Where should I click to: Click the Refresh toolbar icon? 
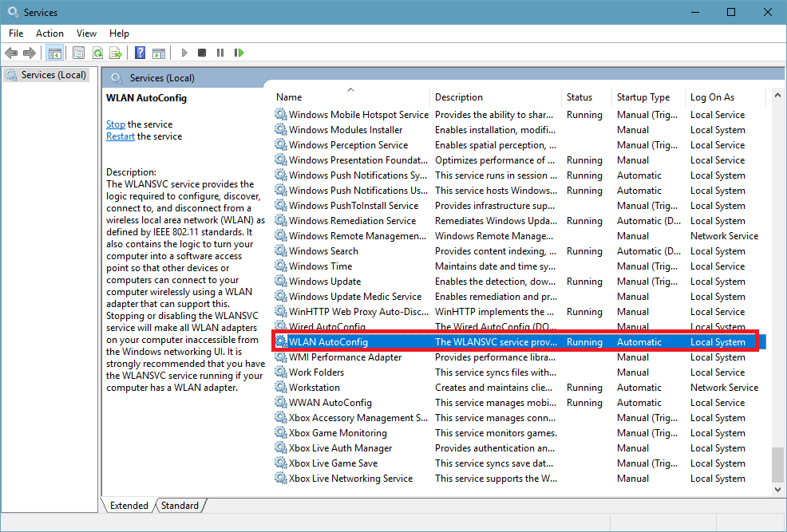(x=97, y=53)
